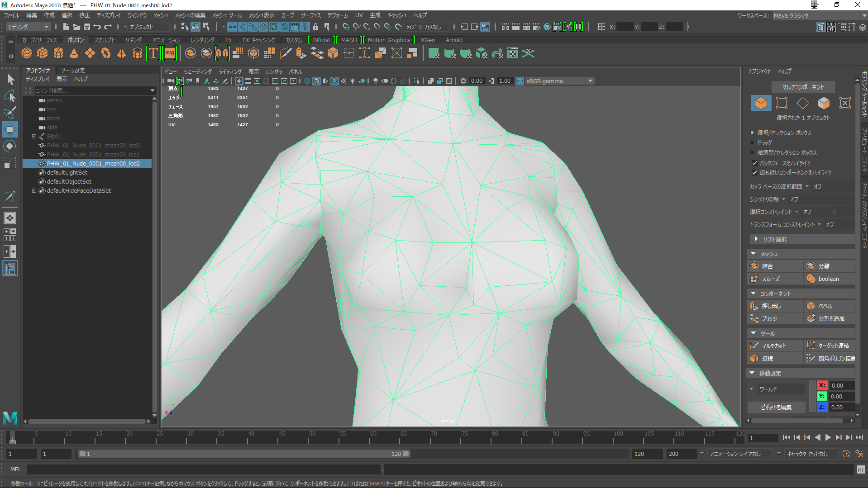868x488 pixels.
Task: Toggle highlight nearest component checkbox
Action: pos(754,172)
